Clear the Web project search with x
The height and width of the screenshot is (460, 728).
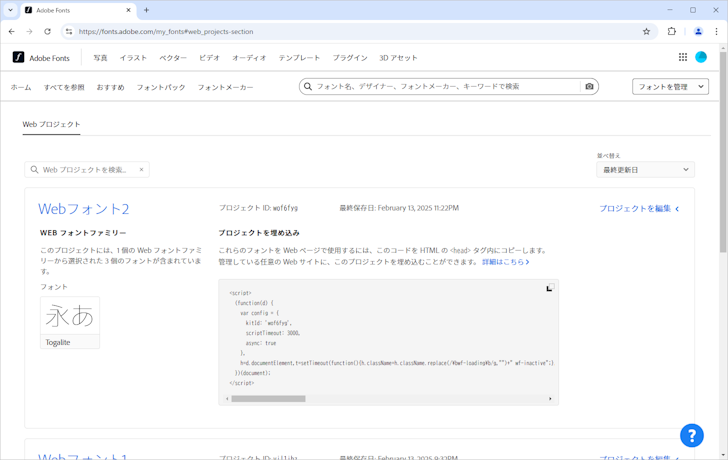[141, 169]
